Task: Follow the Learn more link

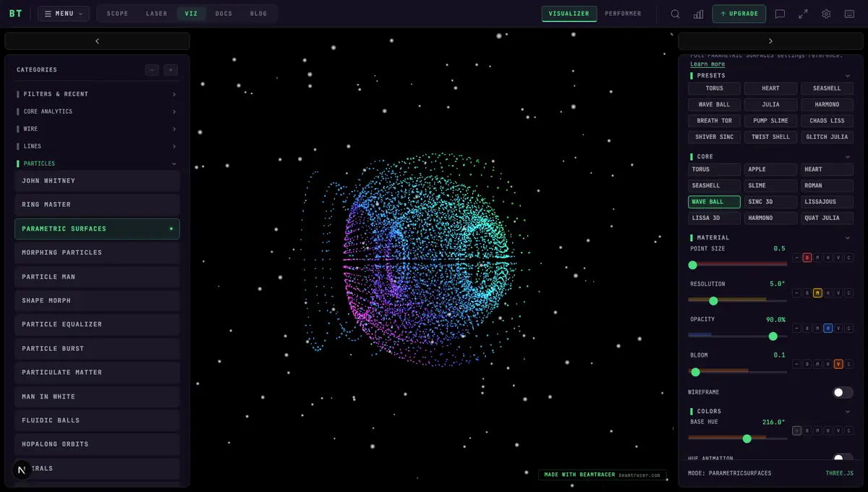Action: (707, 64)
